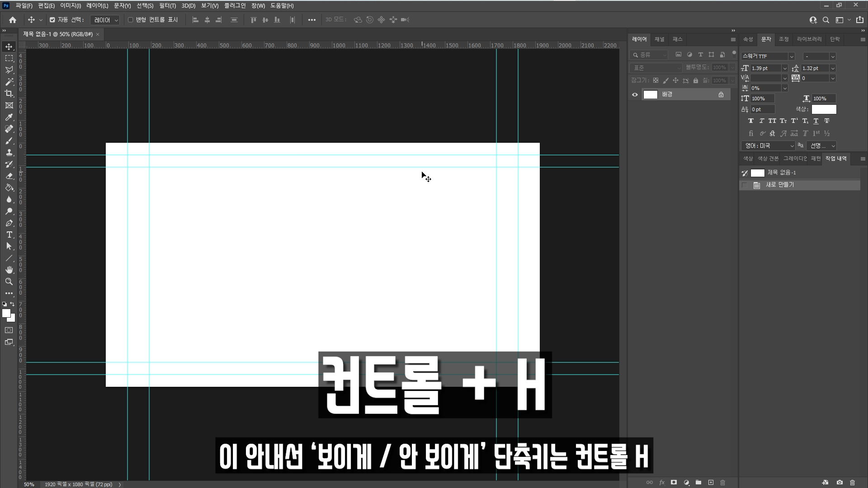The image size is (868, 488).
Task: Select the Magic Wand tool
Action: click(x=9, y=82)
